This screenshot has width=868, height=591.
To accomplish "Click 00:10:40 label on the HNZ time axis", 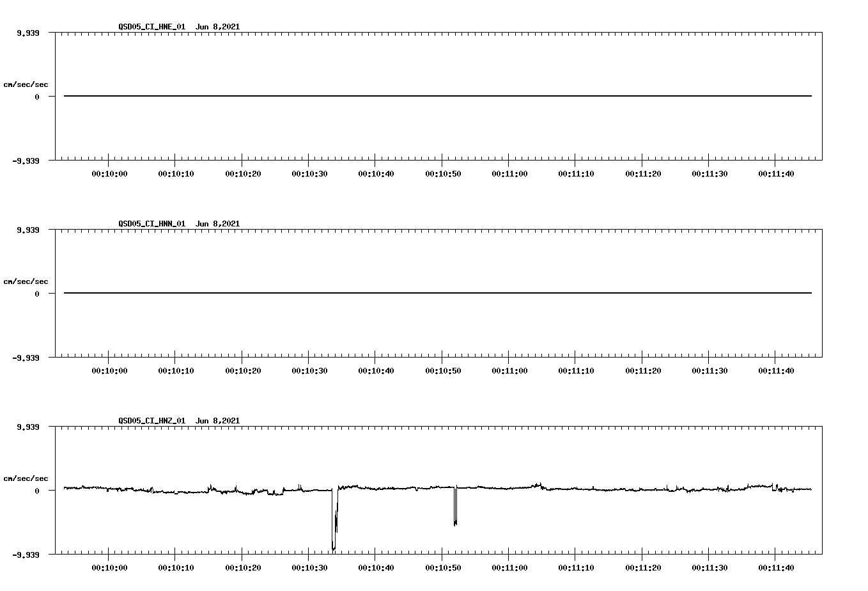I will [x=376, y=568].
